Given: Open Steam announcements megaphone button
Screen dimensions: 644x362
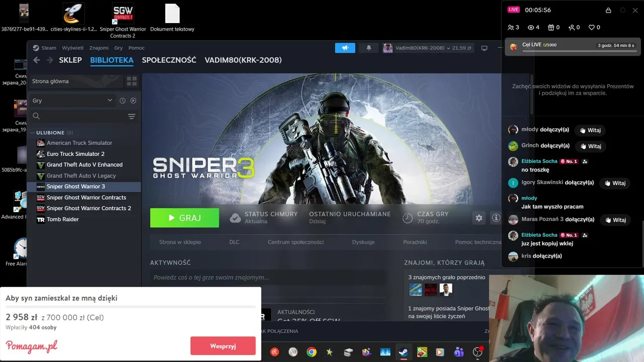Looking at the screenshot, I should (345, 48).
